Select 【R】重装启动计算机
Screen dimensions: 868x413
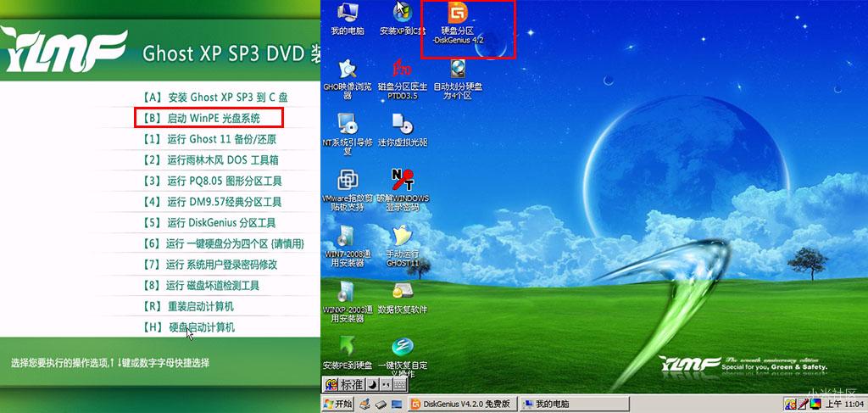(x=188, y=307)
